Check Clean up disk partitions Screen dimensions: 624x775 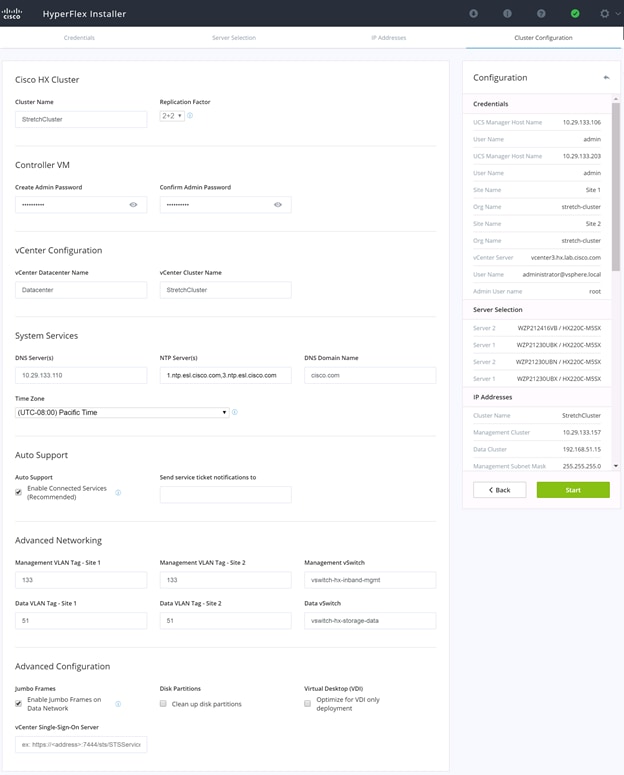163,703
